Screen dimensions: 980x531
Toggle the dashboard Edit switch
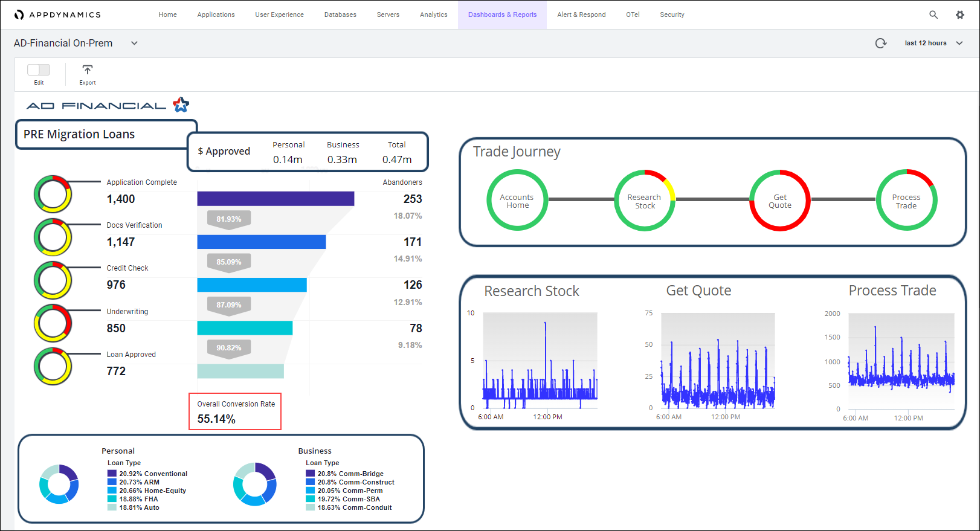(39, 70)
